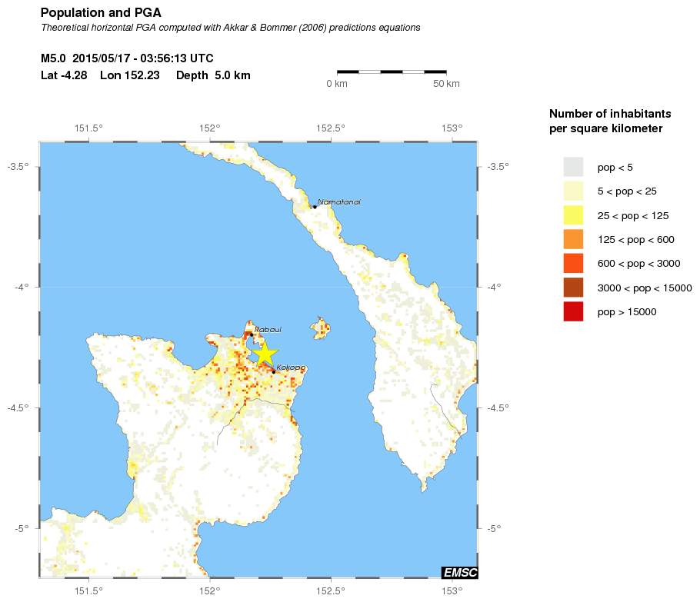700x602 pixels.
Task: Click the '3000 < pop < 15000' brown swatch
Action: pos(573,288)
